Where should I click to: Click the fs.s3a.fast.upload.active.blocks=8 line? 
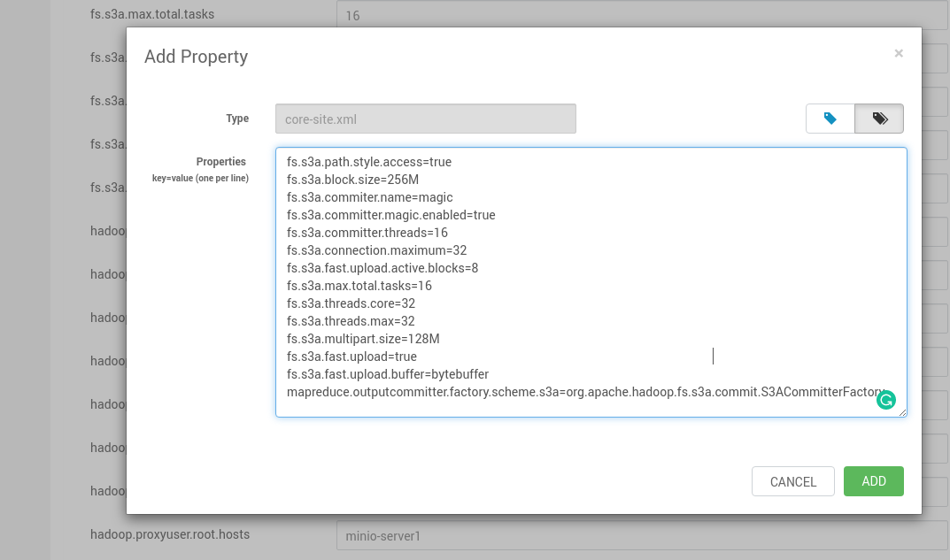pos(382,268)
